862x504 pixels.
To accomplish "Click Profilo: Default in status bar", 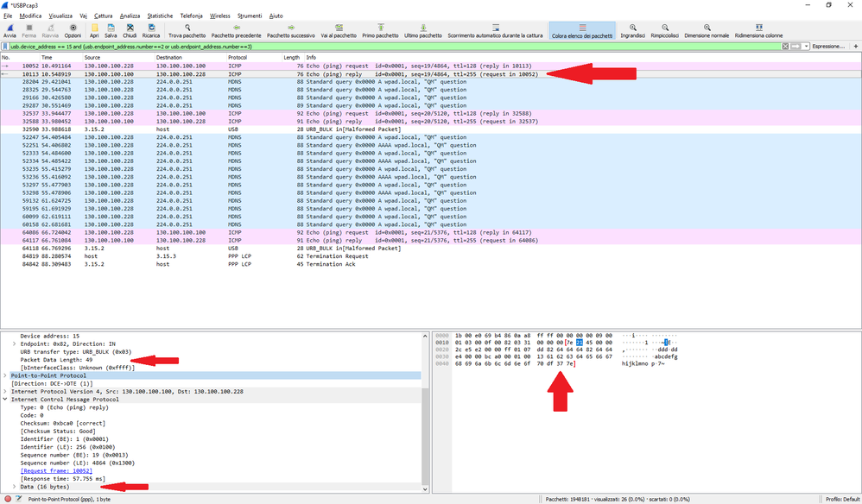I will pos(842,499).
